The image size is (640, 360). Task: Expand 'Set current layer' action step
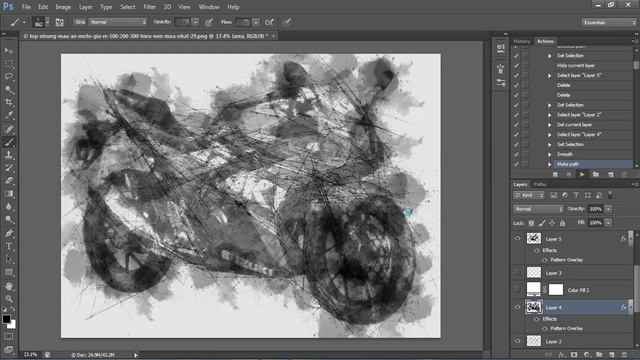pos(549,125)
